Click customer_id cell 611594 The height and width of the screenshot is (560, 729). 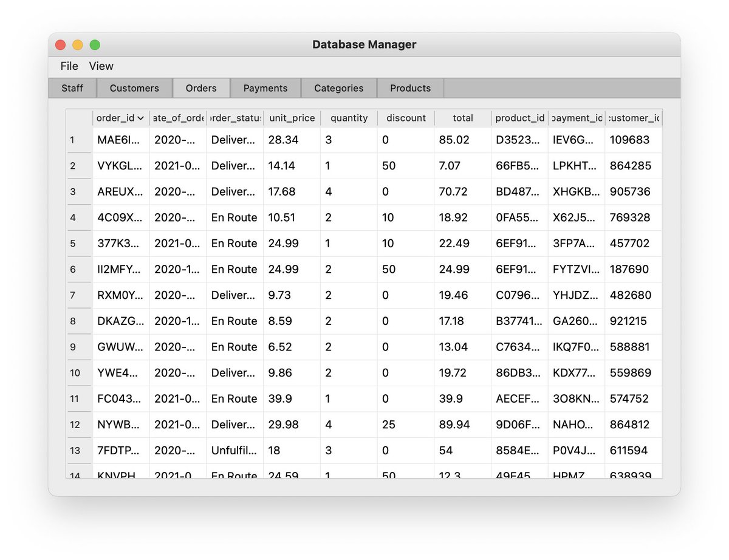click(x=634, y=451)
